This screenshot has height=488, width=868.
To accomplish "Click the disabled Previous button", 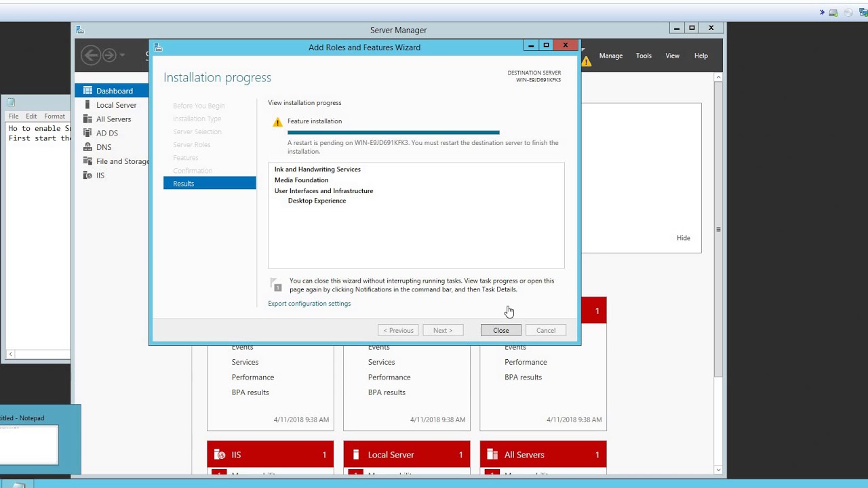I will (398, 330).
